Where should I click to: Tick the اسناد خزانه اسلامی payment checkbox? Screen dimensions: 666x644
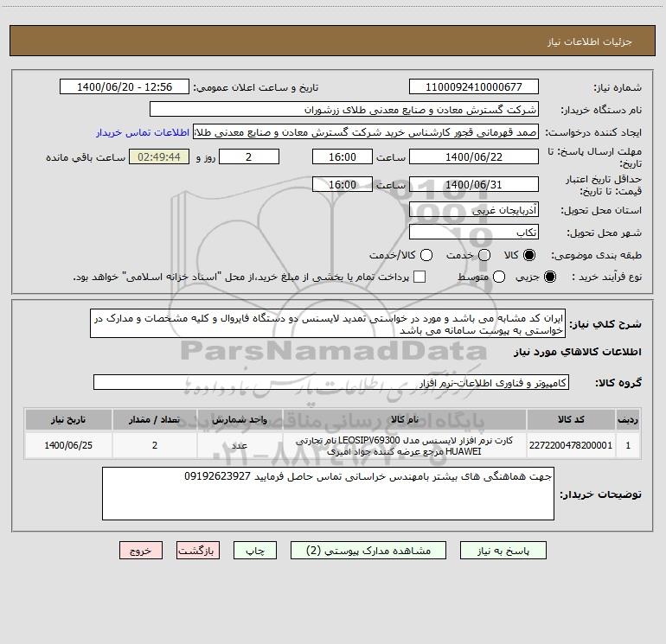419,277
